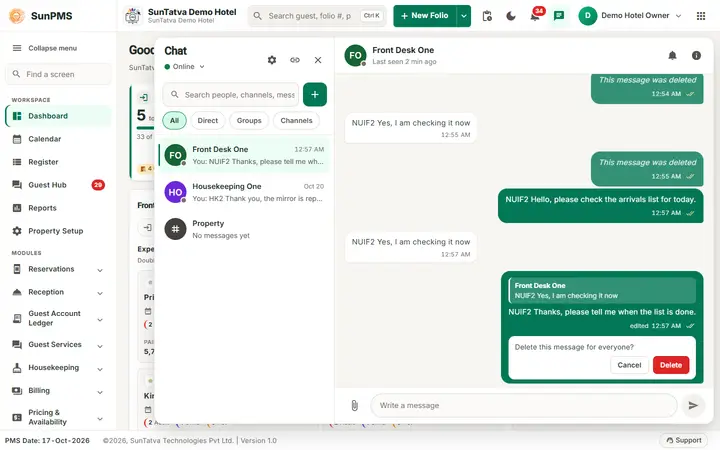The width and height of the screenshot is (720, 450).
Task: Open the New Folio dropdown arrow
Action: 464,16
